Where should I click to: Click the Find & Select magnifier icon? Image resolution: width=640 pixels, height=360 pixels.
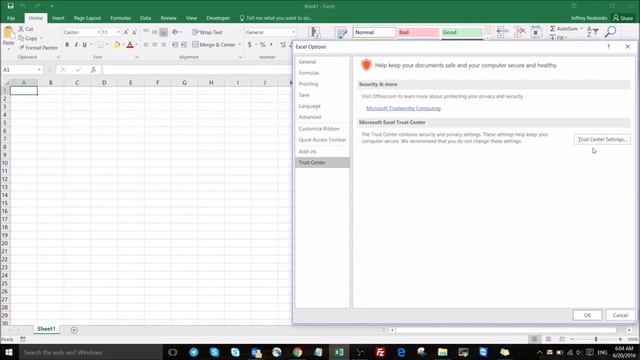[x=611, y=31]
